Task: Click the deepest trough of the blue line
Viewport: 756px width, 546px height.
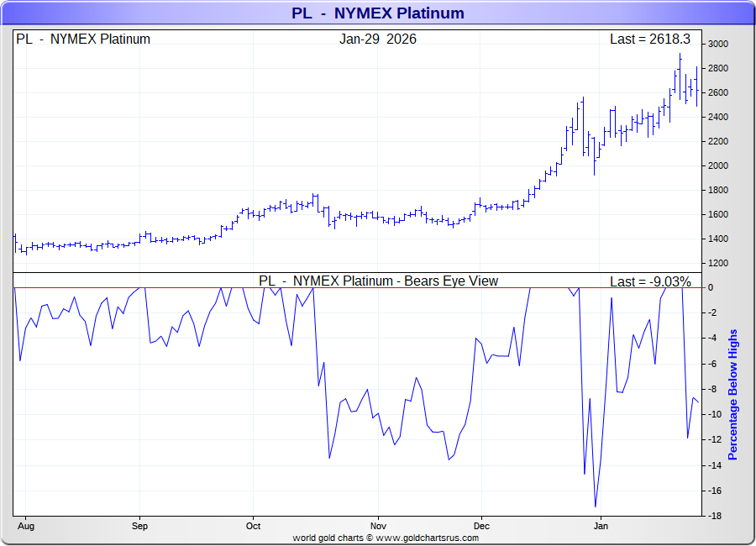Action: pyautogui.click(x=596, y=507)
